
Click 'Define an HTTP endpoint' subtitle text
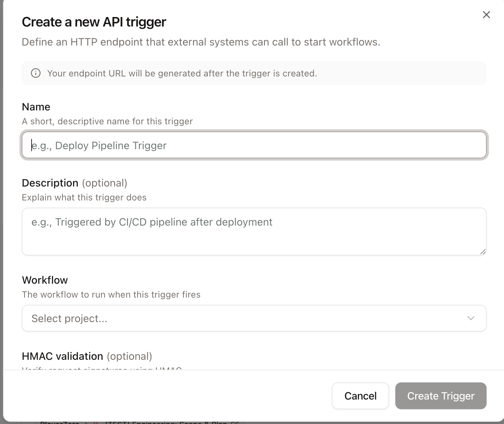201,42
